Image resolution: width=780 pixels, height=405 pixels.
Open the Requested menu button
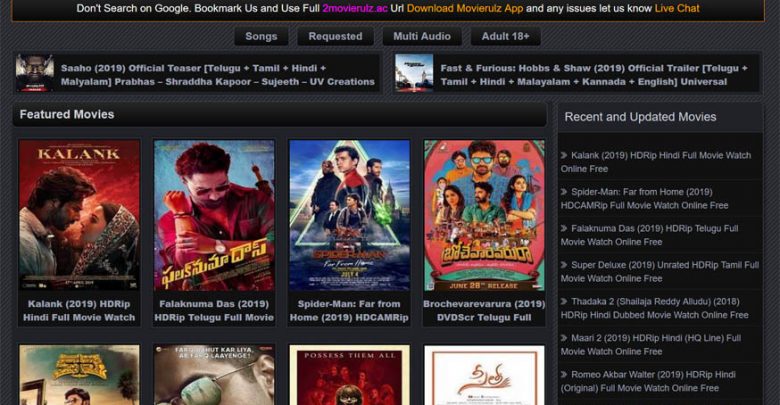click(x=335, y=36)
